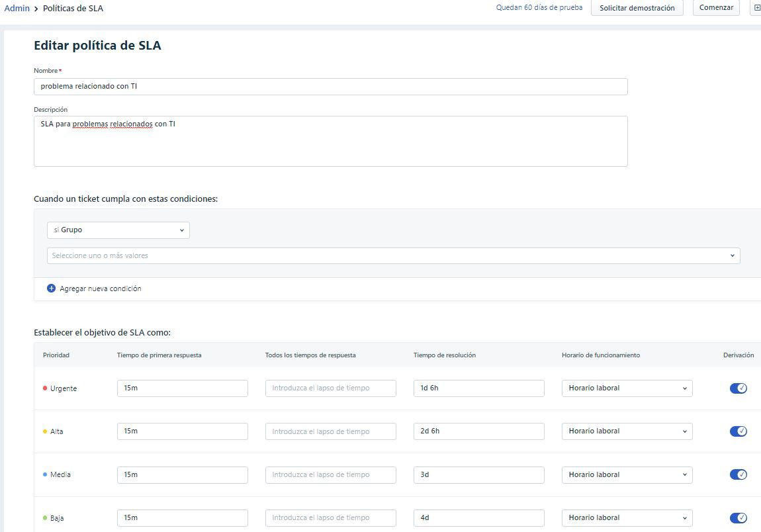Disable the Derivación switch for Media
This screenshot has height=532, width=761.
coord(739,474)
